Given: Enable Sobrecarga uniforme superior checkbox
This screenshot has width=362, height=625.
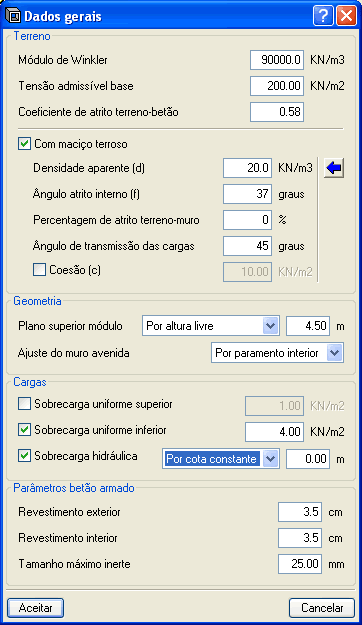Looking at the screenshot, I should 24,404.
